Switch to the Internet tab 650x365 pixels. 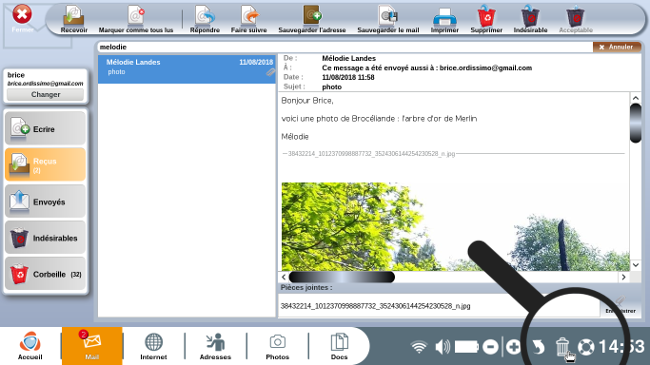click(x=153, y=346)
